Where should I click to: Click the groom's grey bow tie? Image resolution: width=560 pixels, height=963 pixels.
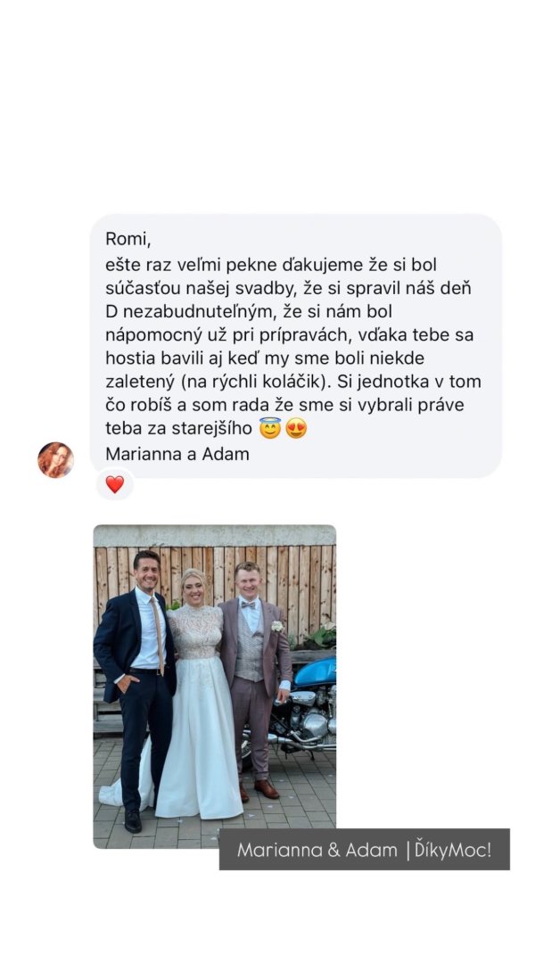tap(249, 605)
